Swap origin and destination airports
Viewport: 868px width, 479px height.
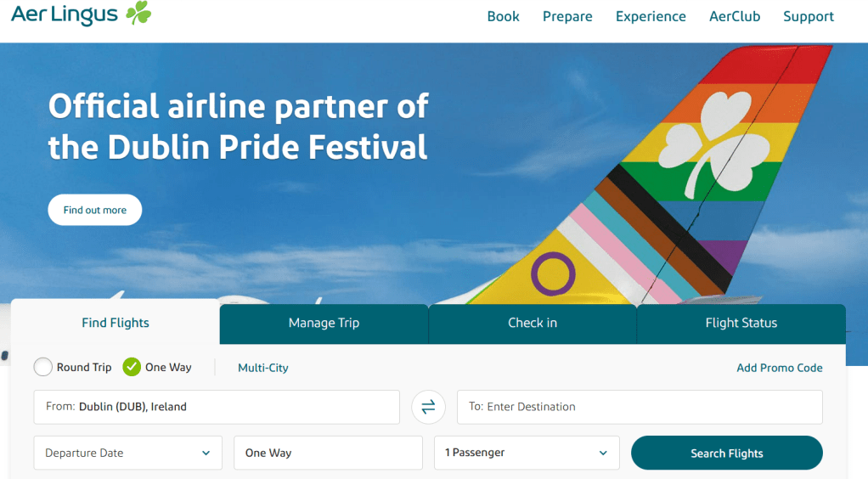pos(428,408)
